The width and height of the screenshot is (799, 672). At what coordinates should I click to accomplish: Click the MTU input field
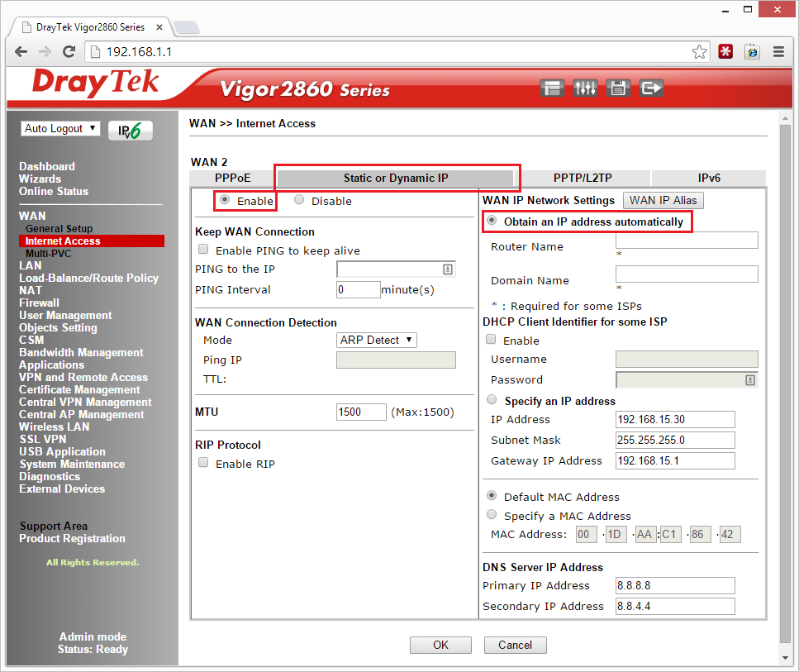coord(361,412)
